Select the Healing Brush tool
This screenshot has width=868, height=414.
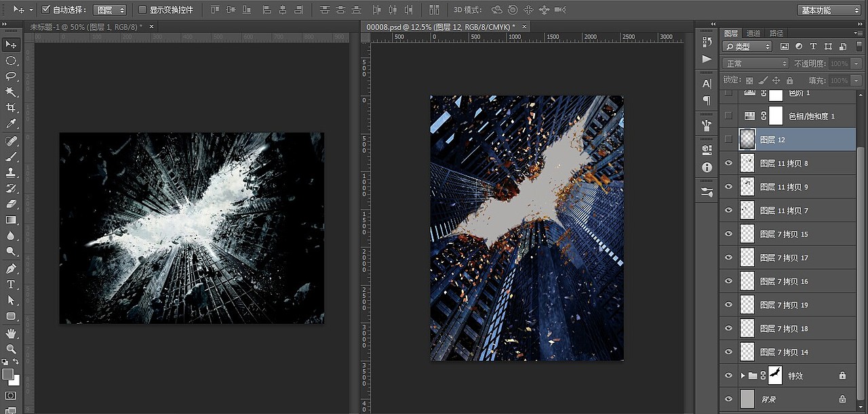11,141
